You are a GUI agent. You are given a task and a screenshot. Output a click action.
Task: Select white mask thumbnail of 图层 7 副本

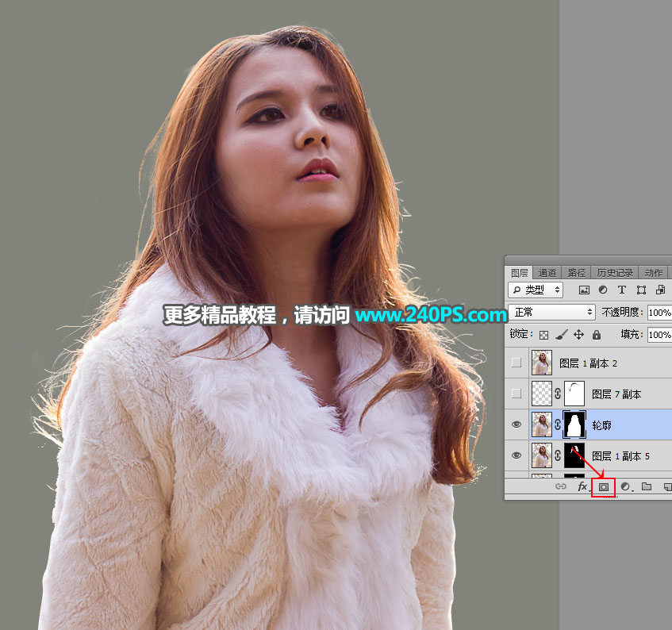click(574, 394)
